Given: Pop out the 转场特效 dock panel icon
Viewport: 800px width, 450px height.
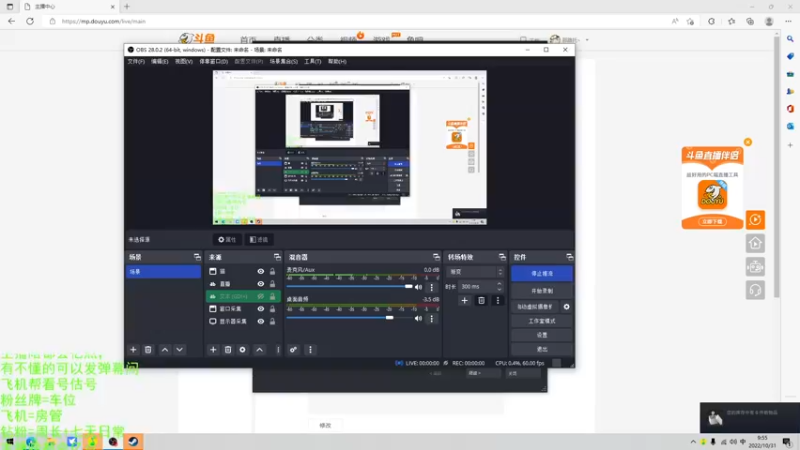Looking at the screenshot, I should click(x=502, y=257).
